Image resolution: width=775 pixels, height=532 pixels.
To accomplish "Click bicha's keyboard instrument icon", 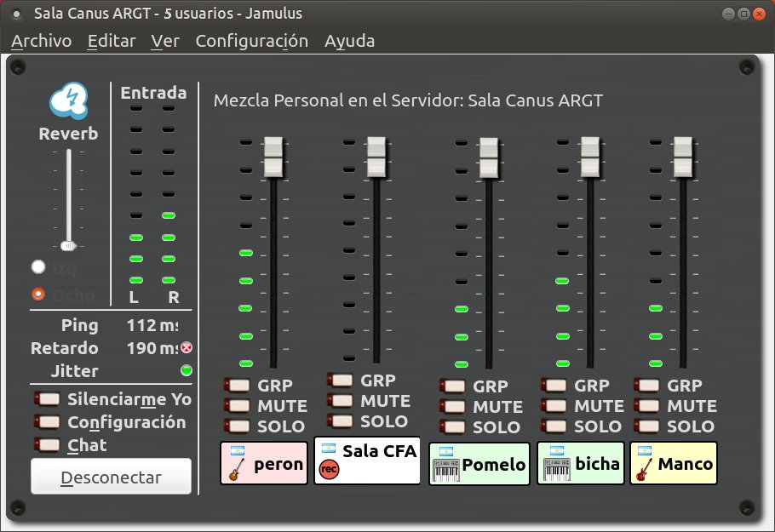I will pos(556,469).
